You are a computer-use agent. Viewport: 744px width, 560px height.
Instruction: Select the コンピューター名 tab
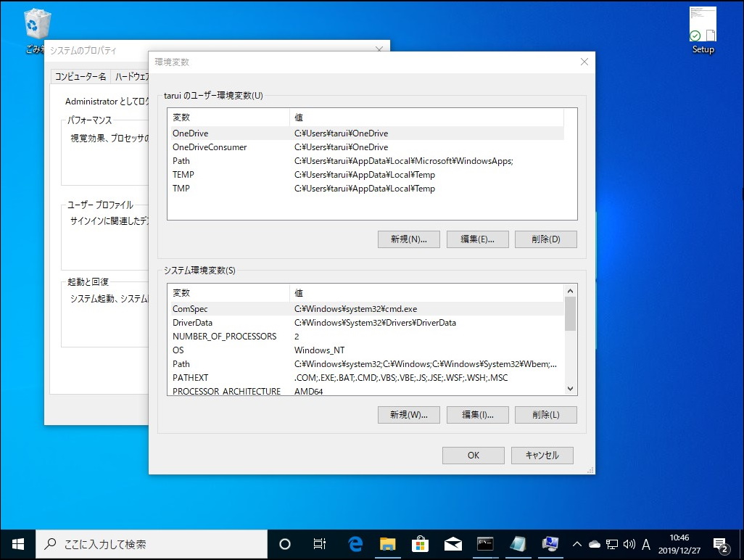tap(80, 76)
